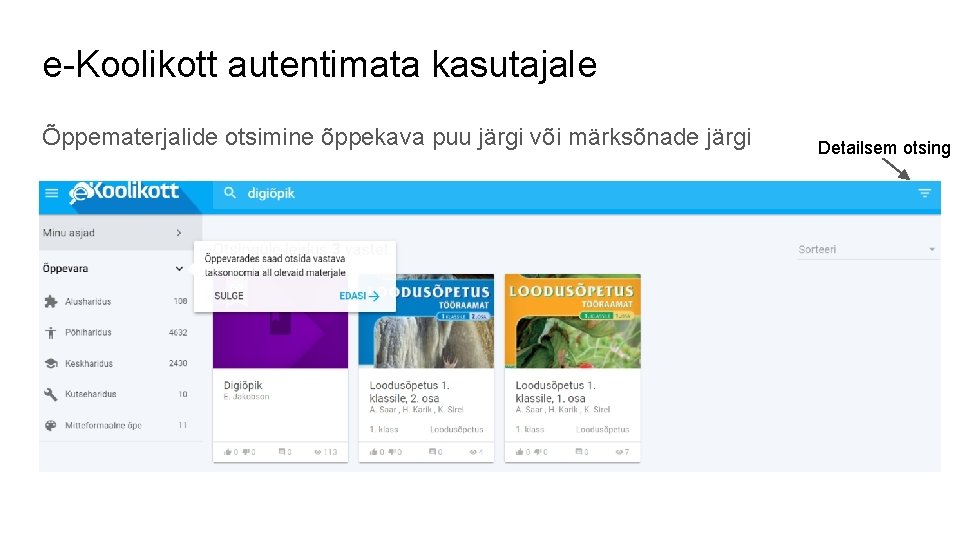Viewport: 960px width, 540px height.
Task: Dislike the Loodusõpetus 1. osa card
Action: point(540,452)
